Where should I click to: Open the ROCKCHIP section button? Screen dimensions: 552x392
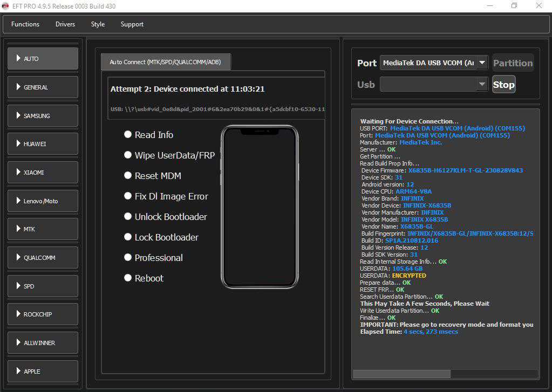pyautogui.click(x=43, y=314)
